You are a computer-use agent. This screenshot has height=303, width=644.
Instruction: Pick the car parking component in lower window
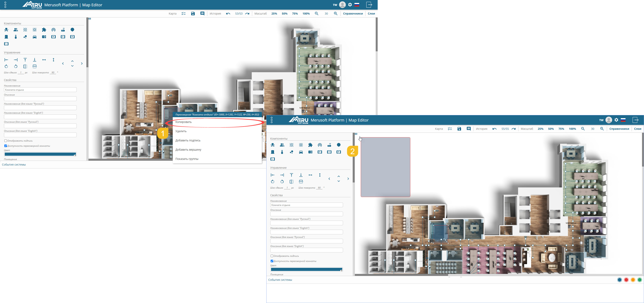[x=301, y=152]
